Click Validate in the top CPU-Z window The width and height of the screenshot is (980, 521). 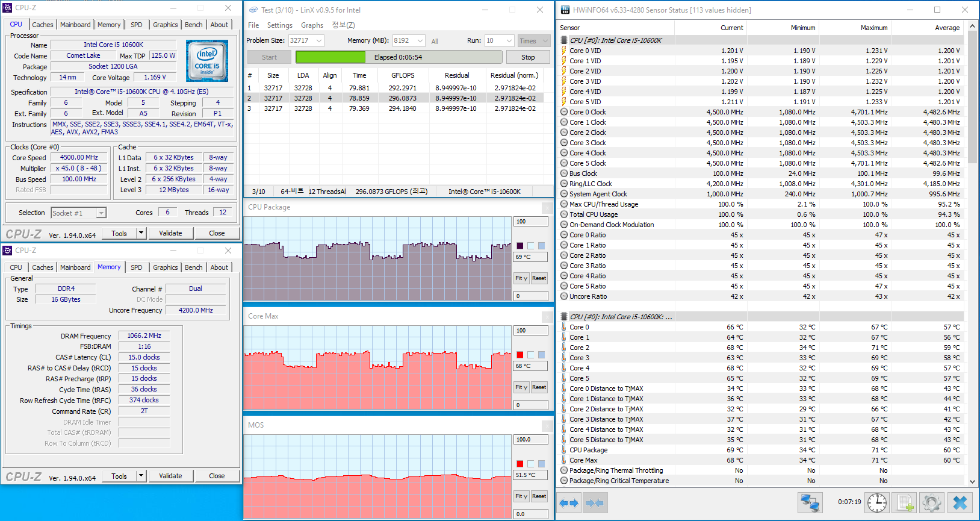(x=170, y=233)
